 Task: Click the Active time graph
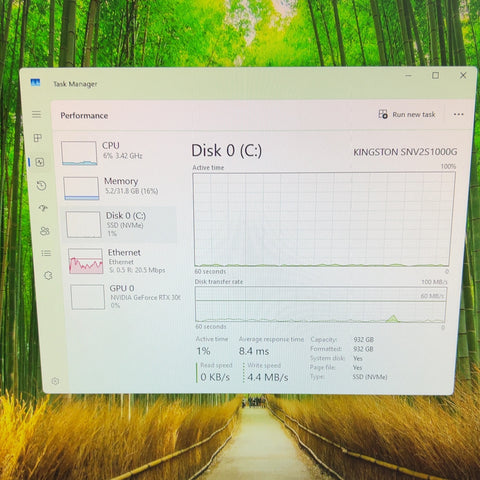[x=323, y=219]
